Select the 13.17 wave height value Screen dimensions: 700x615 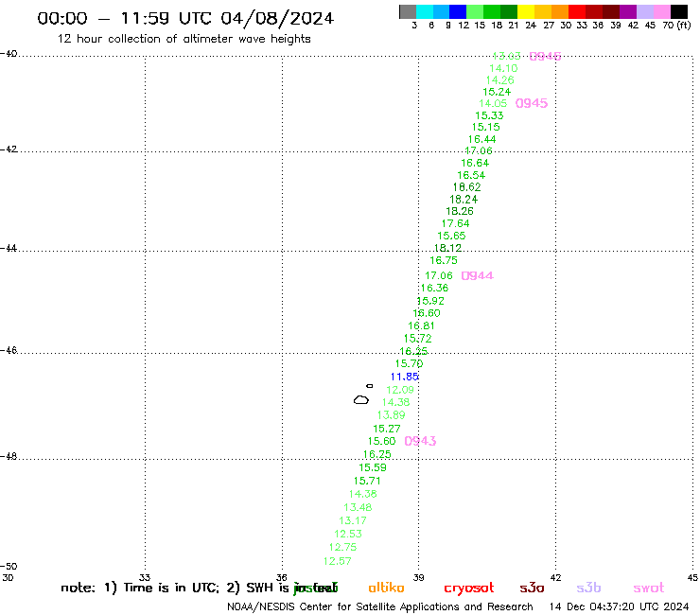[353, 520]
